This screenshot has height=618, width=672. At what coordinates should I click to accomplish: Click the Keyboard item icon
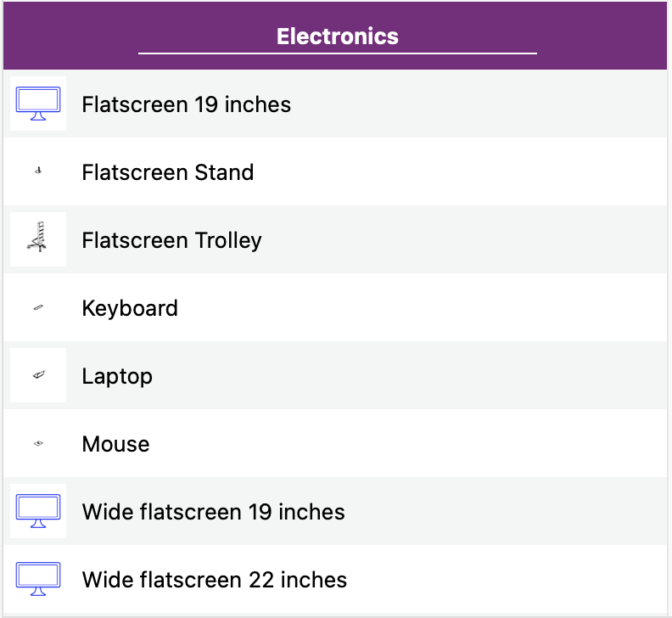[x=38, y=307]
